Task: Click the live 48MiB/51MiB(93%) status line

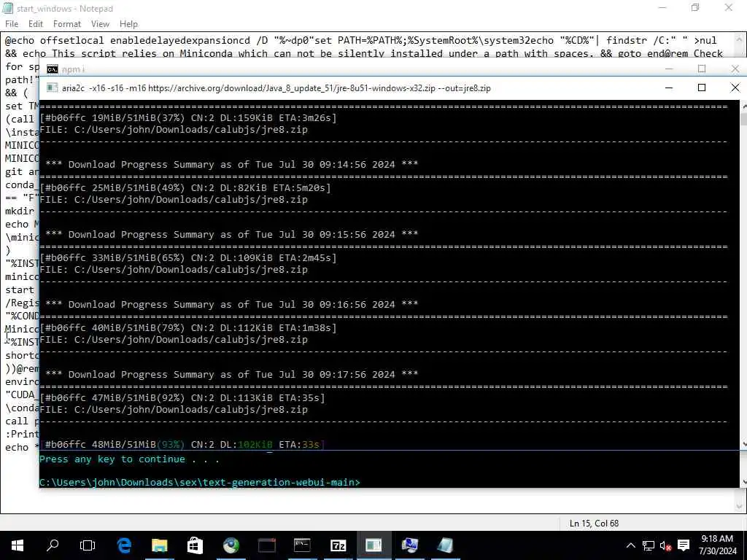Action: coord(182,444)
